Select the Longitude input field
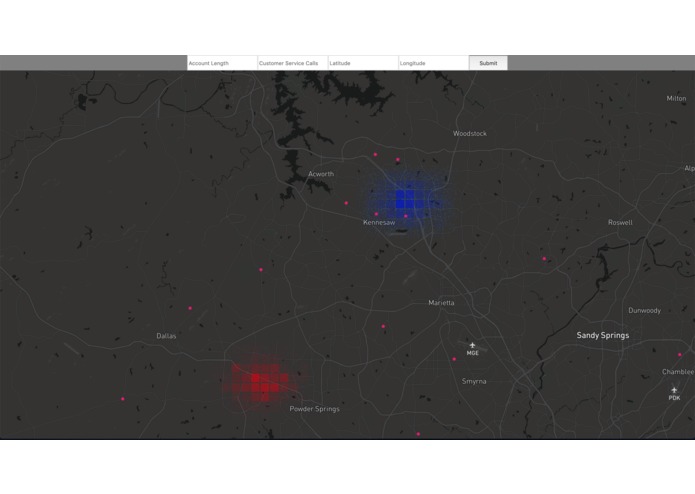Screen dimensions: 695x494 [x=433, y=63]
